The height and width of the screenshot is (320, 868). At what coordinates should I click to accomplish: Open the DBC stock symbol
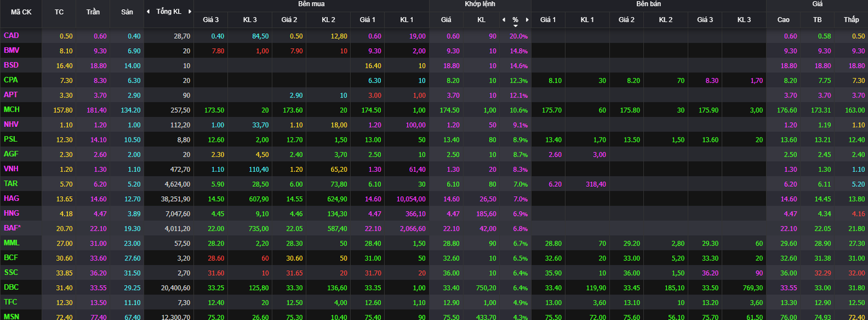click(x=11, y=287)
